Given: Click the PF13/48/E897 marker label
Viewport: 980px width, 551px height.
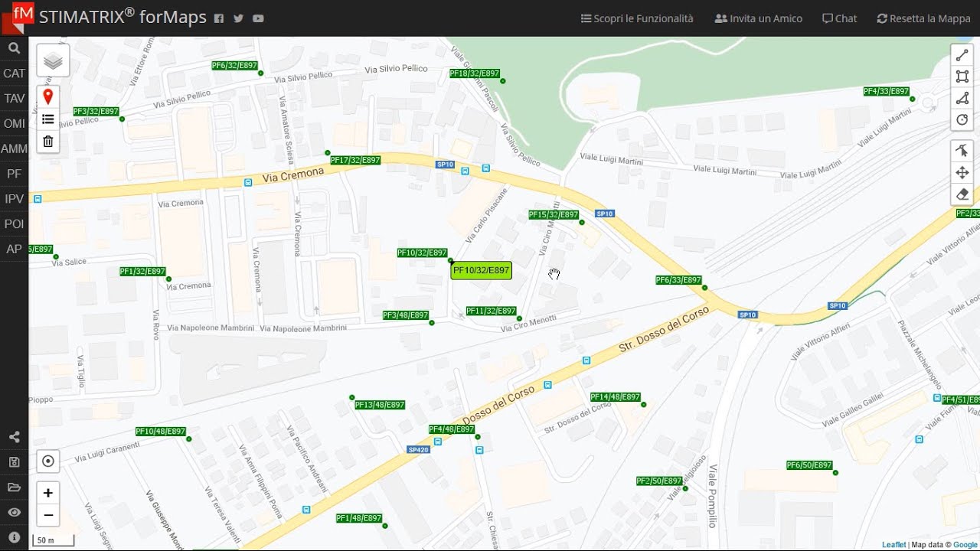Looking at the screenshot, I should [x=380, y=405].
